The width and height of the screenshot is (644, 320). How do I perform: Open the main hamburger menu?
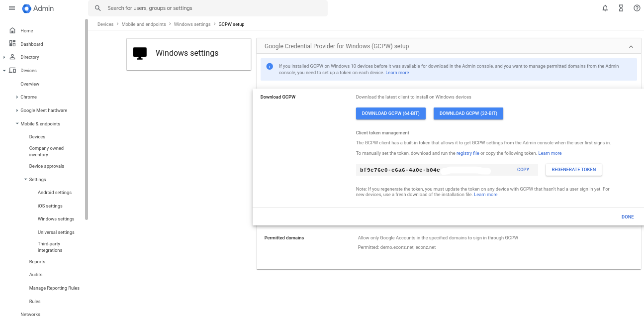click(12, 8)
